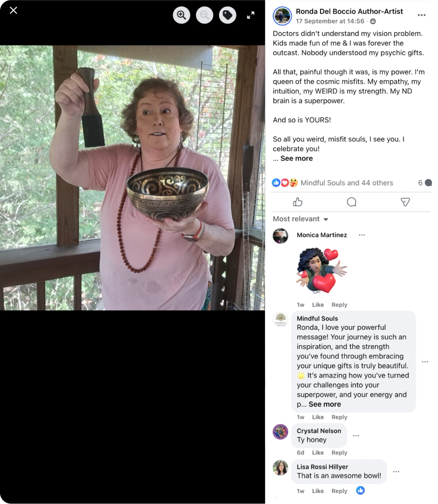Click the zoom out magnifier icon
438x504 pixels.
coord(205,15)
